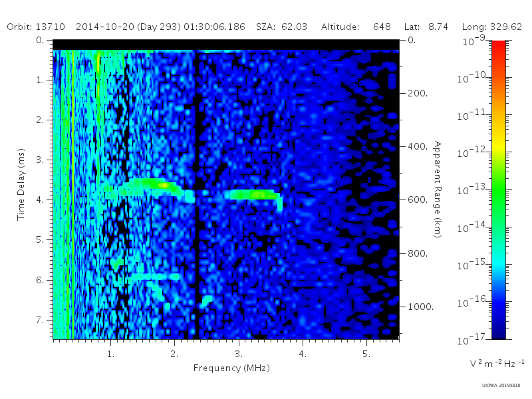Image resolution: width=532 pixels, height=399 pixels.
Task: Click the altitude value '648'
Action: (x=382, y=27)
